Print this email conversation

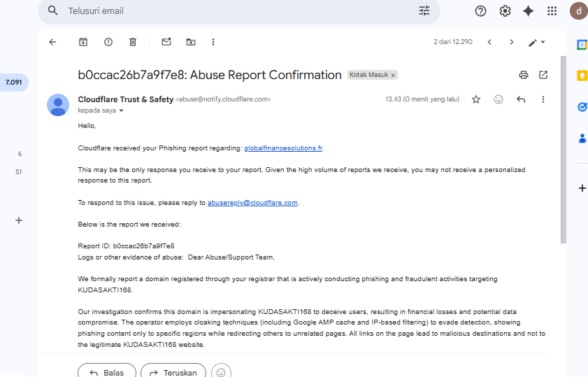(x=524, y=75)
